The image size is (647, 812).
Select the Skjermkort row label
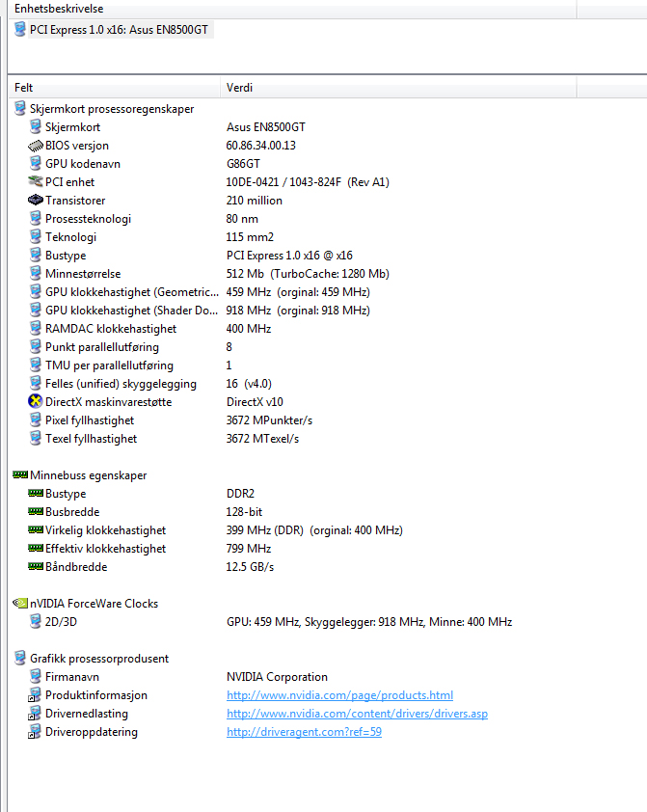[72, 127]
